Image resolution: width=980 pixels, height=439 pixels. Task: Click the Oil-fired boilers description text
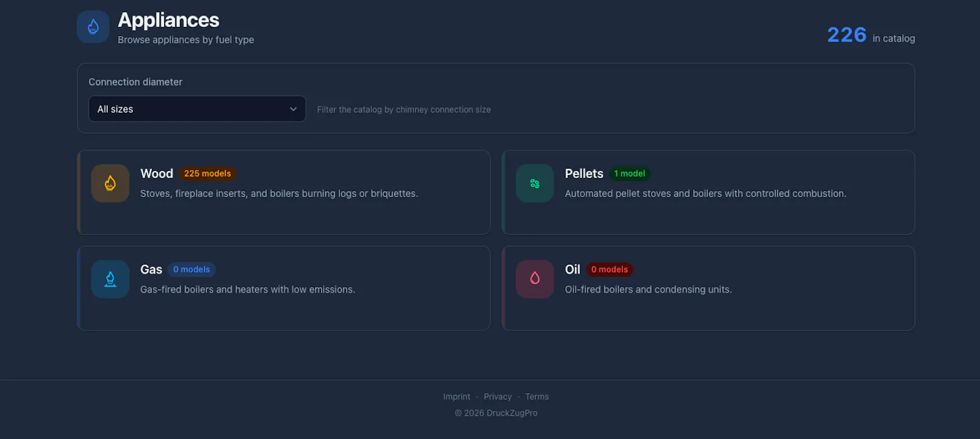(x=648, y=290)
